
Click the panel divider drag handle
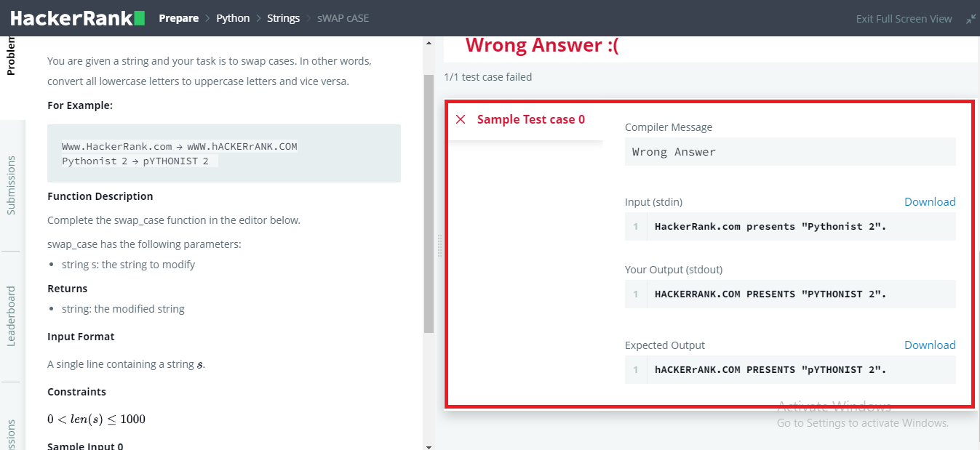coord(439,245)
